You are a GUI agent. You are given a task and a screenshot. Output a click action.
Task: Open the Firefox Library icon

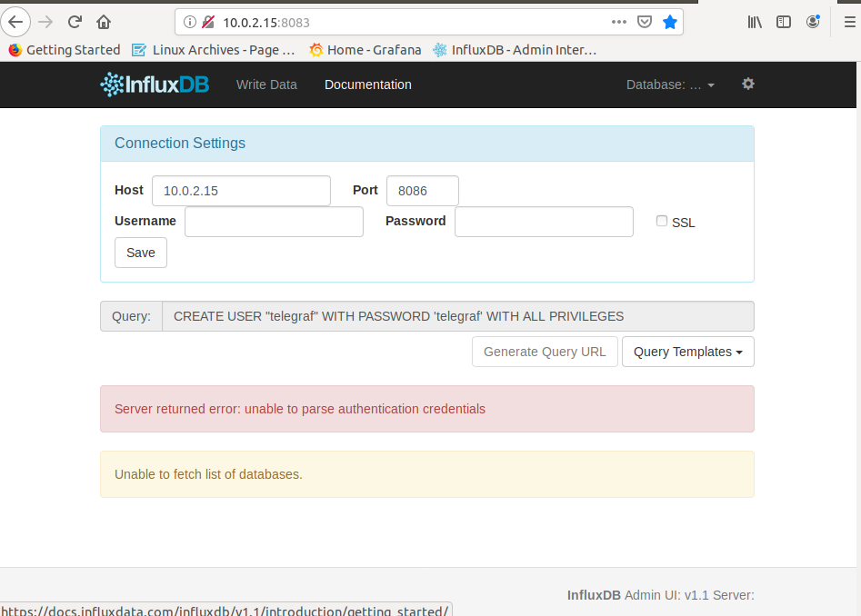[x=755, y=22]
